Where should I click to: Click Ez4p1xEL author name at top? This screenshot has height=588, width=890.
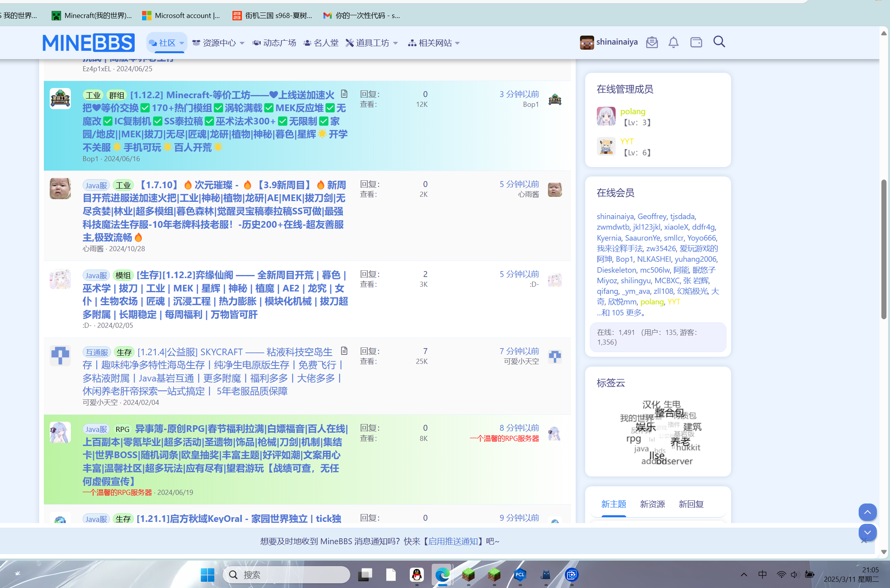[x=97, y=69]
